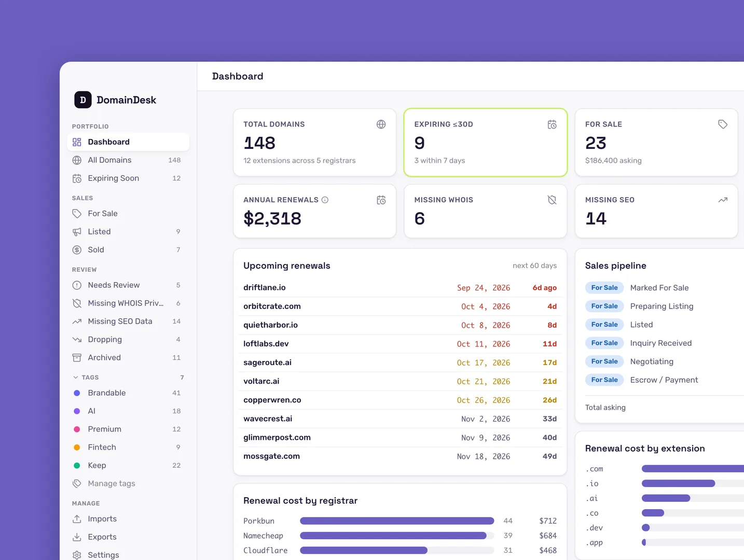Screen dimensions: 744x560
Task: Click the Imports upload icon
Action: tap(77, 519)
